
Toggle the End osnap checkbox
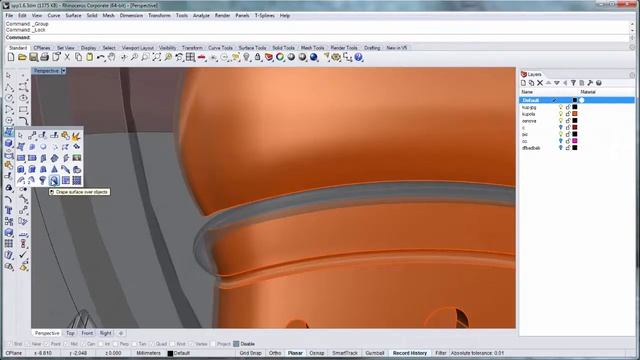click(x=10, y=344)
